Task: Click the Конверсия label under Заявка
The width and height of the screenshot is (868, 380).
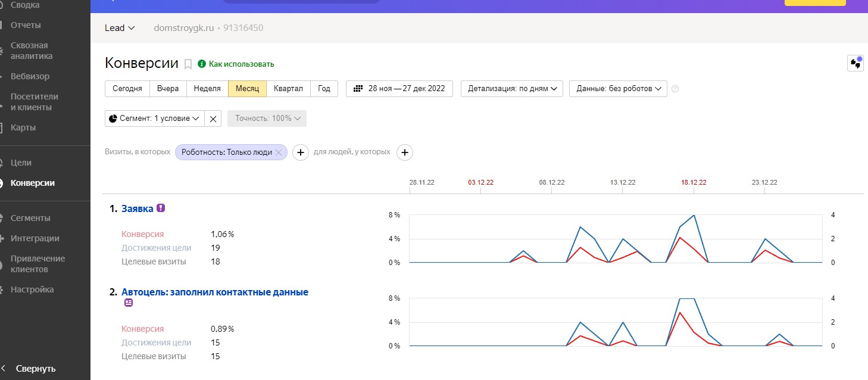Action: pos(142,234)
